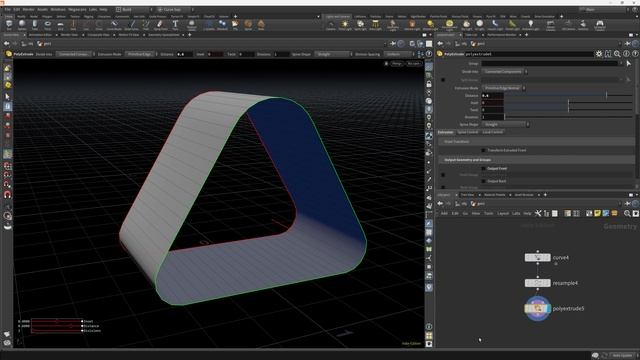
Task: Toggle checkbox beside Split Group parameter
Action: (x=443, y=80)
